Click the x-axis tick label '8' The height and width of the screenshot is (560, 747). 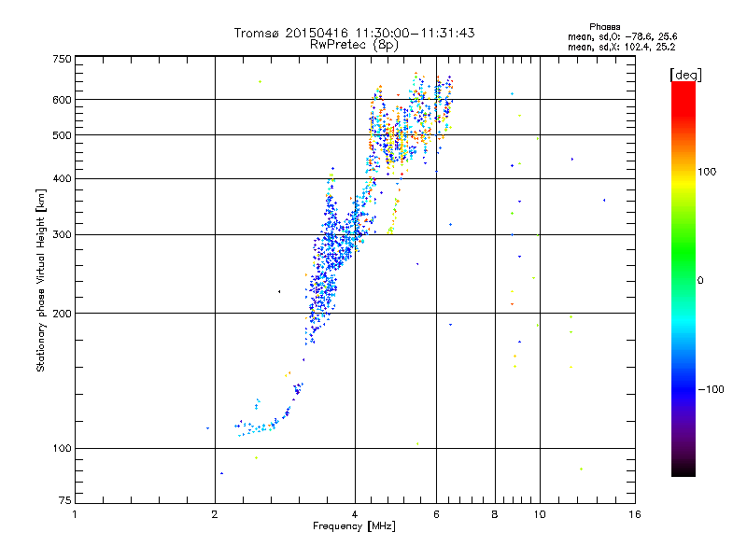click(495, 514)
